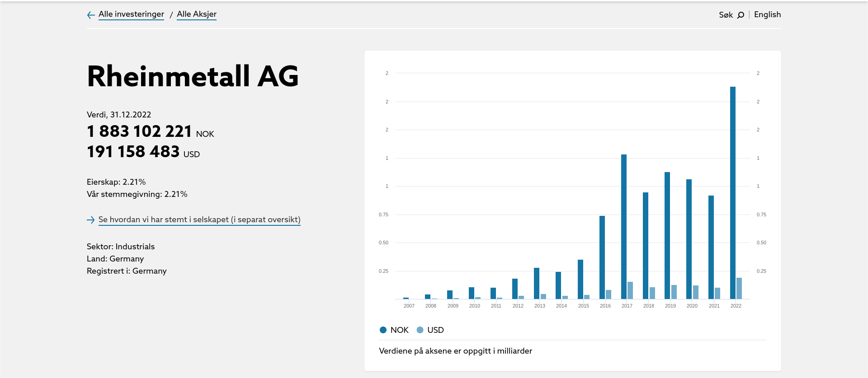
Task: Click the Vår stemmegivning: 2.21% text
Action: point(137,194)
